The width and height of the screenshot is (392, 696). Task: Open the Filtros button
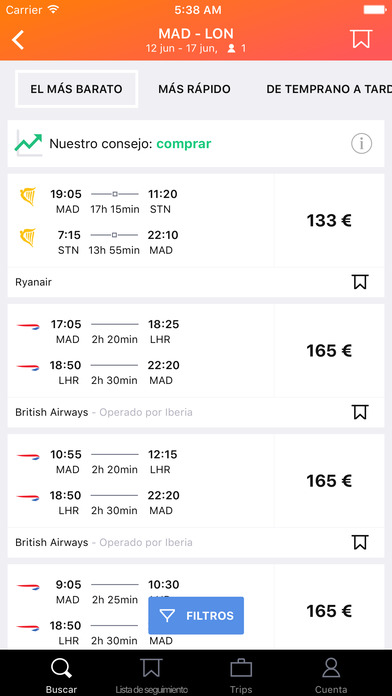tap(196, 615)
